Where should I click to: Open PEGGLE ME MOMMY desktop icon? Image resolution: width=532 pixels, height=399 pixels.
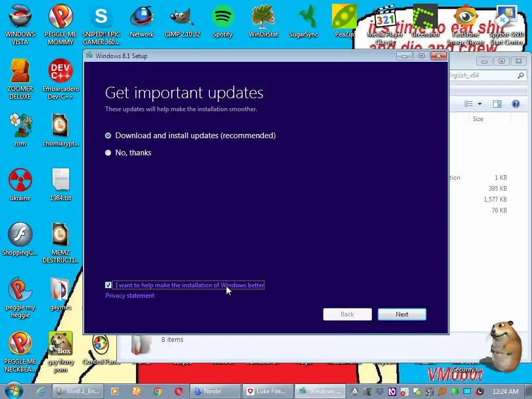pyautogui.click(x=60, y=24)
